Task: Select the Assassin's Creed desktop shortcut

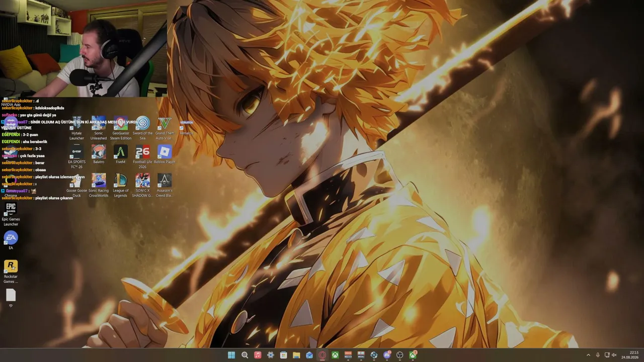Action: click(x=164, y=186)
